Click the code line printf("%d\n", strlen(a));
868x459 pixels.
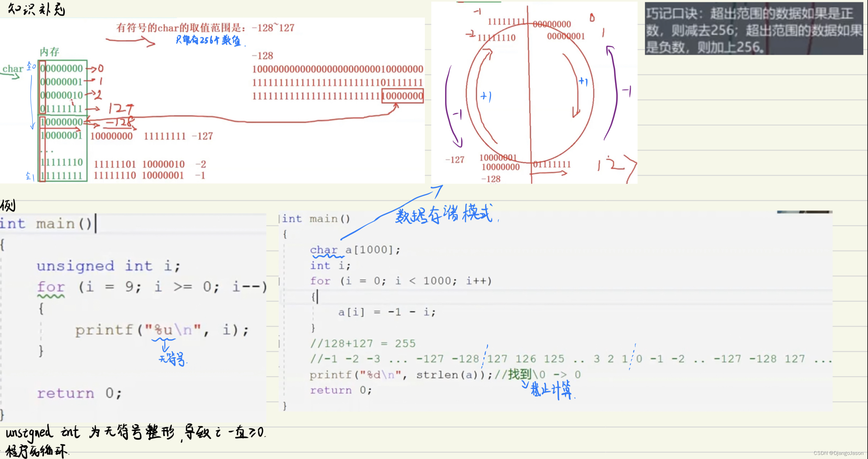(x=401, y=375)
